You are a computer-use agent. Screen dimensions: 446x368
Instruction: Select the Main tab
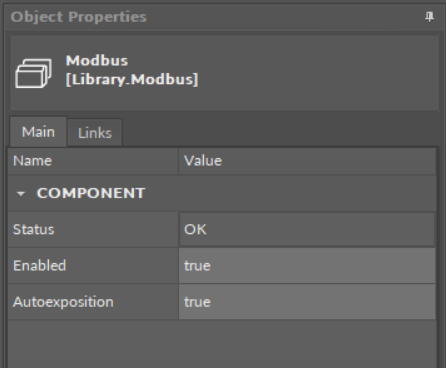(38, 132)
